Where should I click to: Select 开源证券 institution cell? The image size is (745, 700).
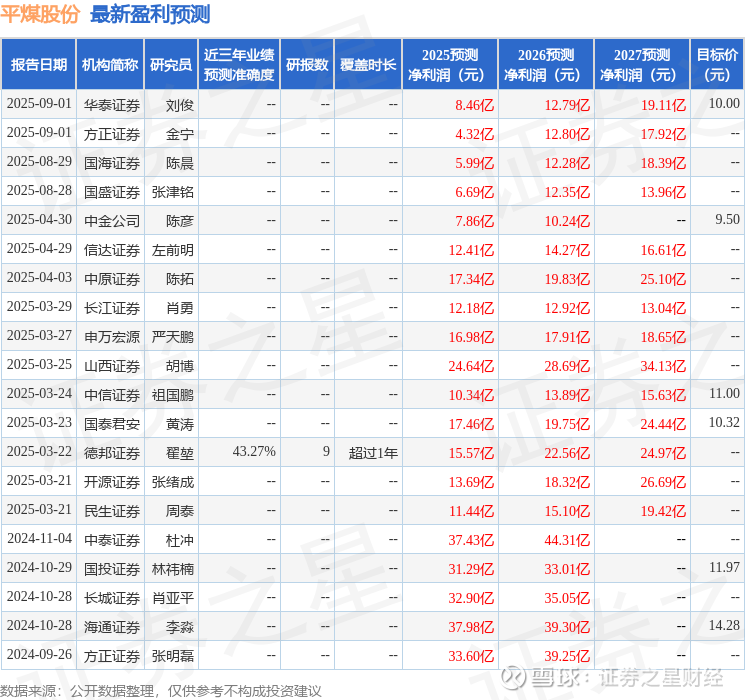112,482
